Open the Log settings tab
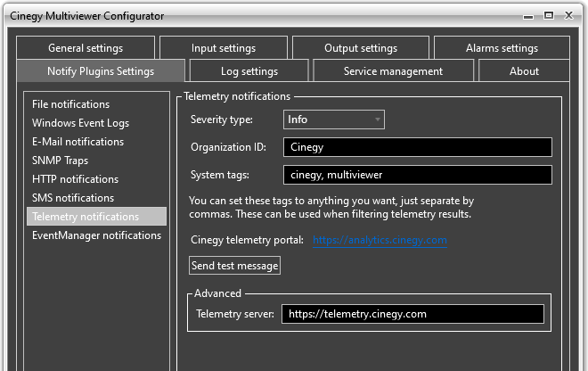This screenshot has height=371, width=588. [x=249, y=70]
